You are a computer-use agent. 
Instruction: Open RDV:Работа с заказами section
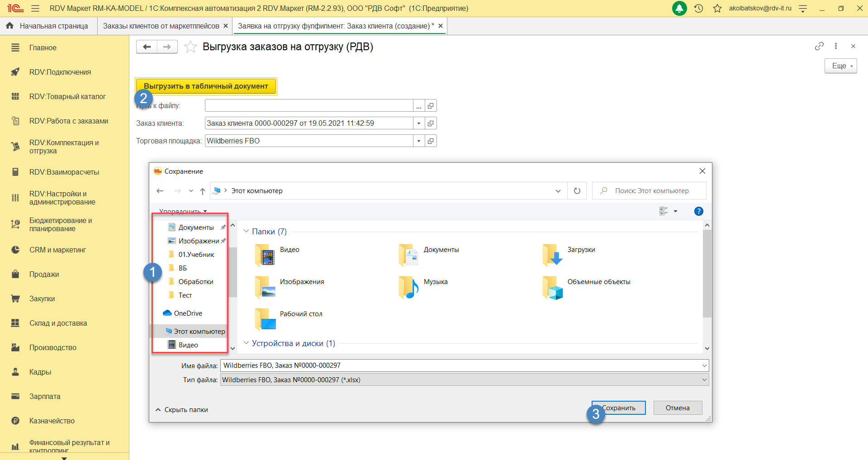(69, 121)
